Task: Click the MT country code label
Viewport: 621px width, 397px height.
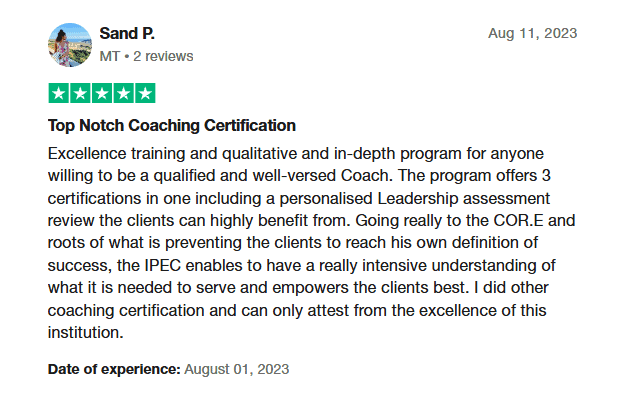Action: 110,56
